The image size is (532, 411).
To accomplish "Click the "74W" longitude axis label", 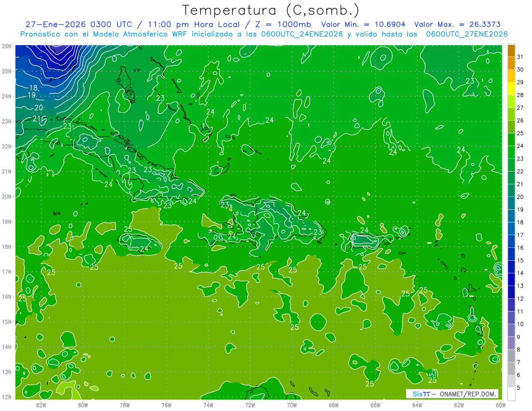I will [208, 404].
